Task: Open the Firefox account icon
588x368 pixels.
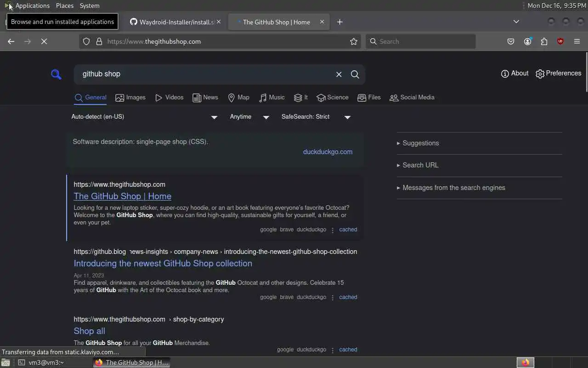Action: (x=527, y=41)
